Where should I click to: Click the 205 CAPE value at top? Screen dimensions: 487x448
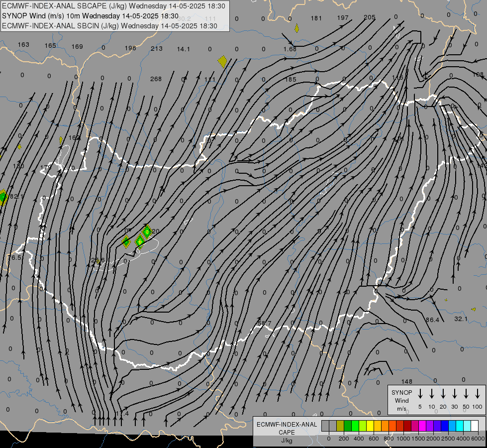pyautogui.click(x=370, y=17)
